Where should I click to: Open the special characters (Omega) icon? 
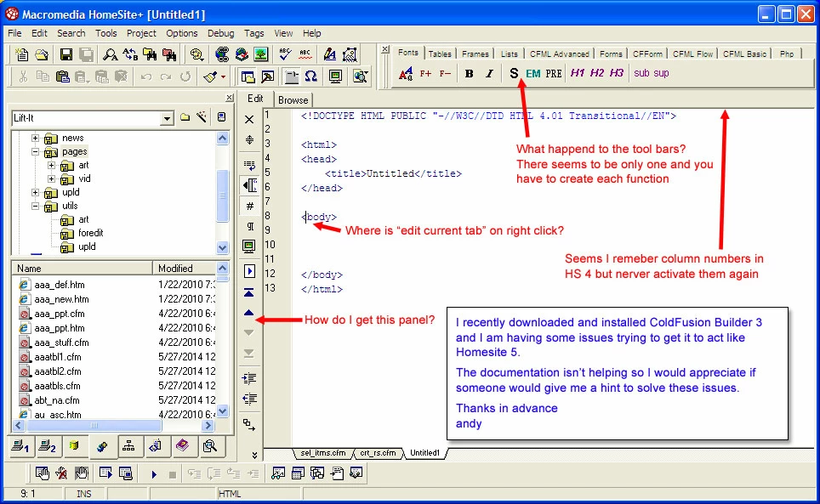pyautogui.click(x=311, y=76)
